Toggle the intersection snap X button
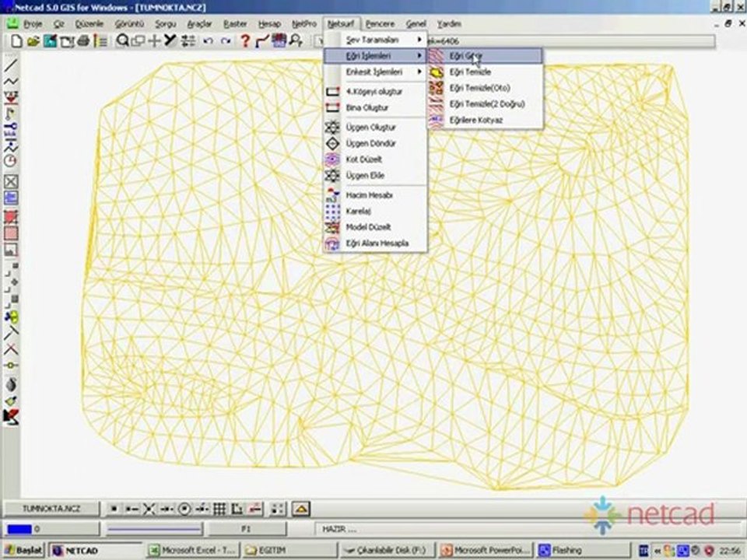The image size is (747, 560). click(x=149, y=509)
